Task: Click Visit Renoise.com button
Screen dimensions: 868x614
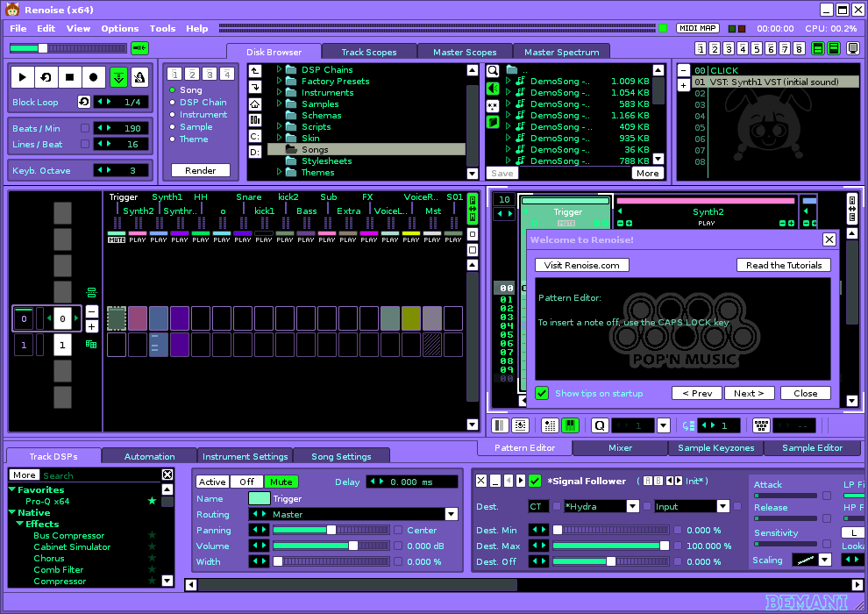Action: click(x=582, y=265)
